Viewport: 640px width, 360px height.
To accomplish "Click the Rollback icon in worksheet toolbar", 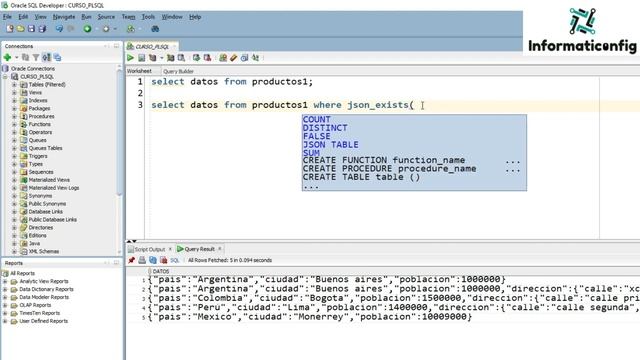I will 207,58.
